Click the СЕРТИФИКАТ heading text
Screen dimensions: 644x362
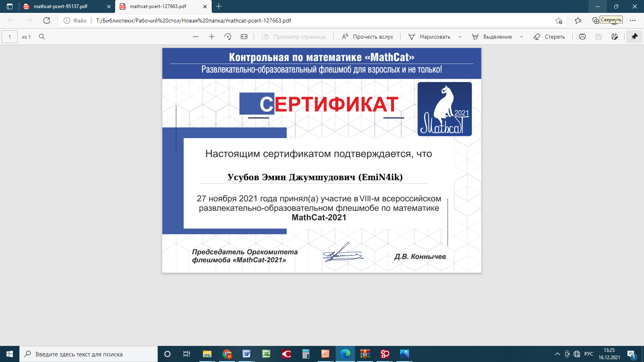click(x=329, y=105)
